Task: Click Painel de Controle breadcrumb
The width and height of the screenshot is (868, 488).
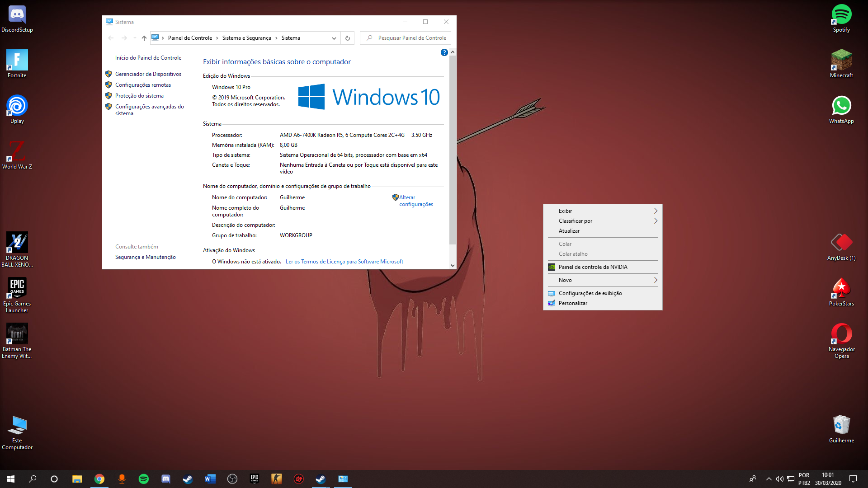Action: coord(190,38)
